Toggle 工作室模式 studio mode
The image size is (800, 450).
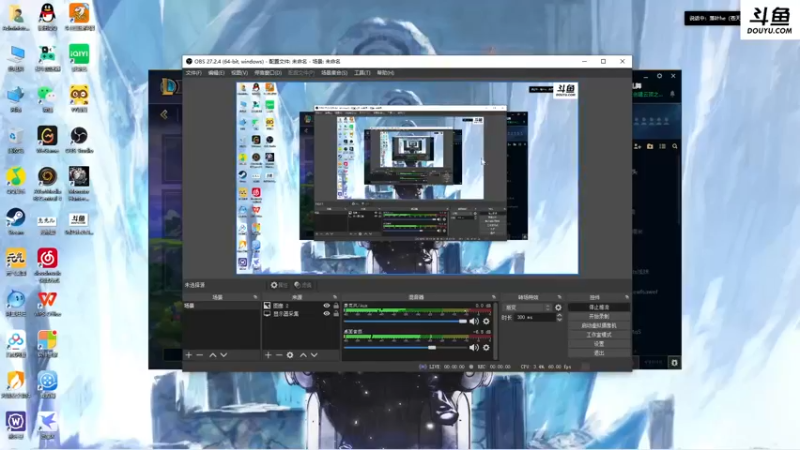click(x=598, y=335)
